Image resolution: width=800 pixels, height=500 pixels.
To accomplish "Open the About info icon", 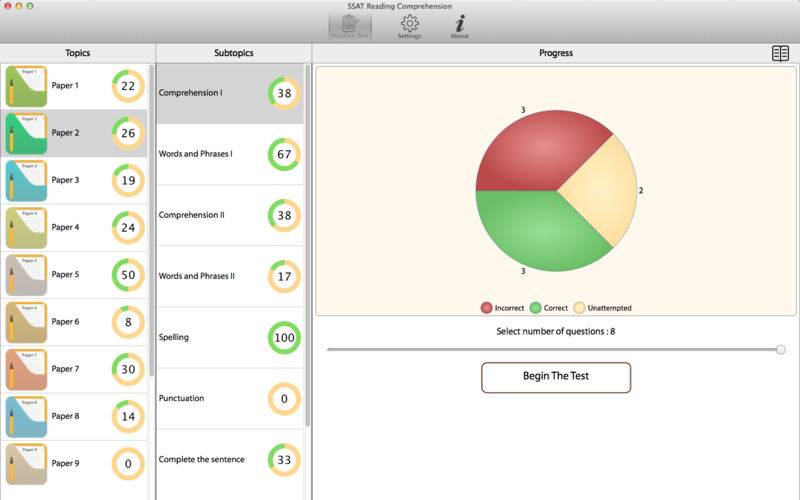I will coord(460,27).
